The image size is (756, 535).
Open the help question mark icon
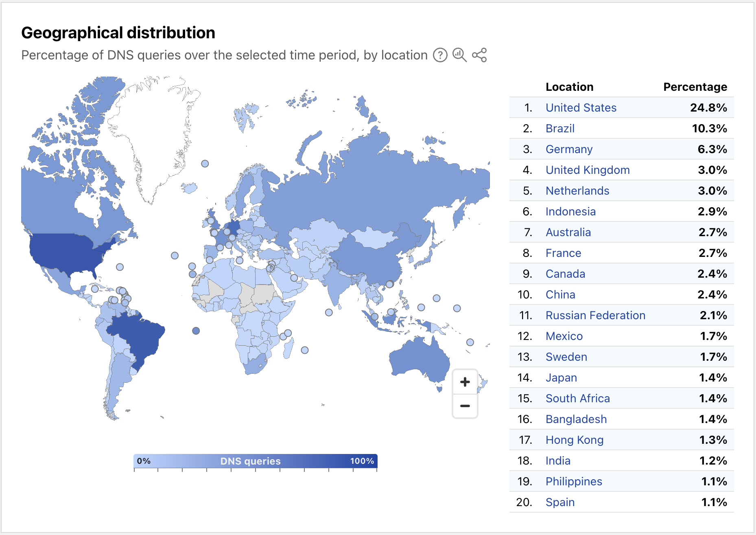pos(440,55)
